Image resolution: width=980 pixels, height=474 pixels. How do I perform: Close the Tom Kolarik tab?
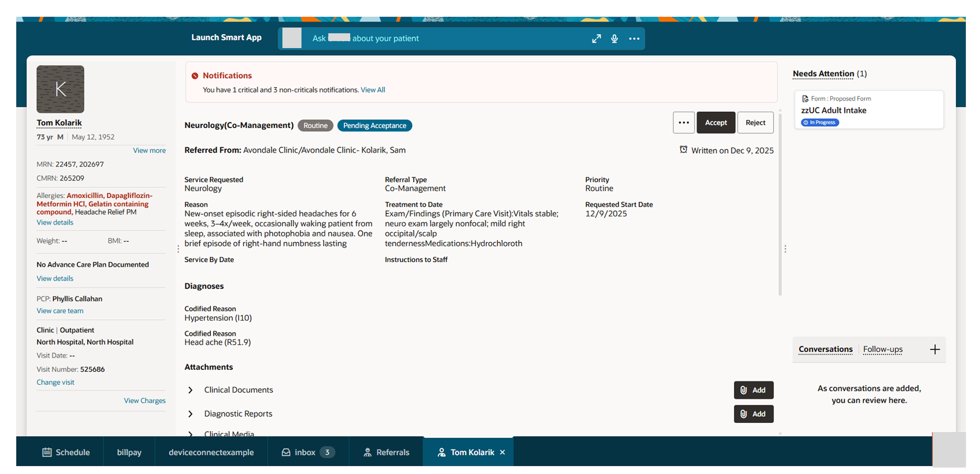pos(502,452)
